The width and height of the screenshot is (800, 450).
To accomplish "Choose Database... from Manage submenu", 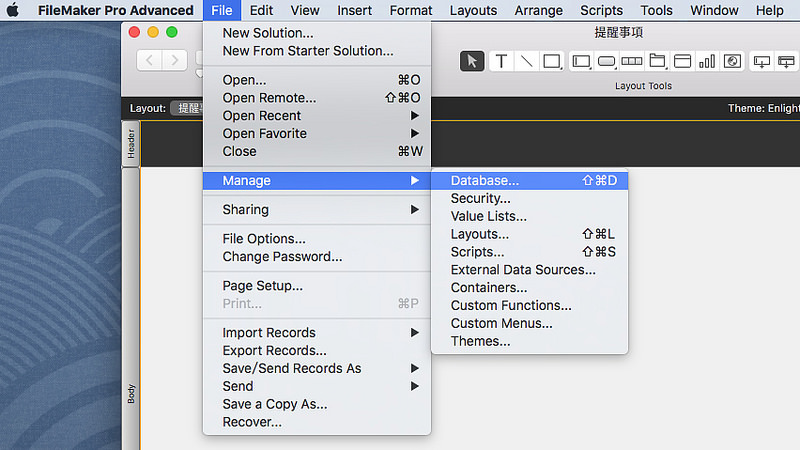I will [530, 181].
